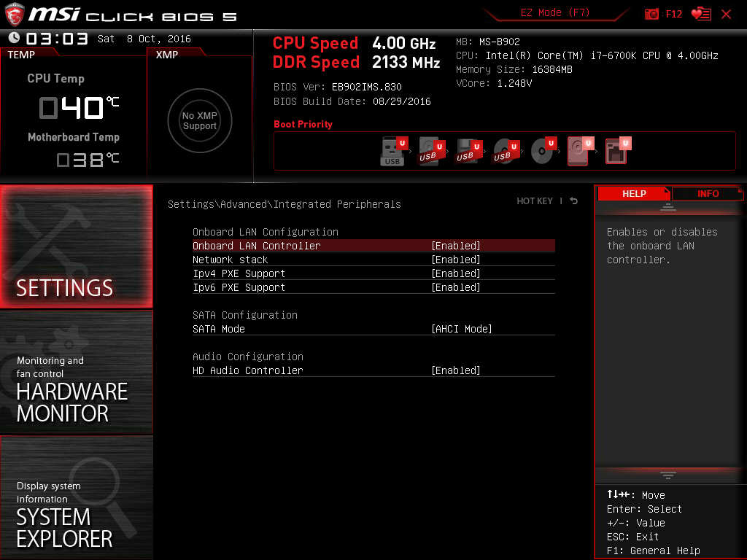
Task: Click the date Sat 8 Oct, 2016
Action: (144, 39)
